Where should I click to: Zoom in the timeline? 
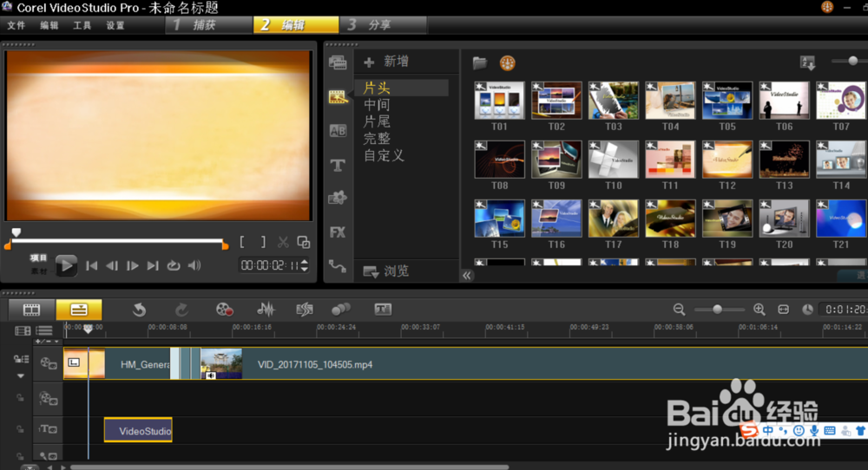click(759, 310)
